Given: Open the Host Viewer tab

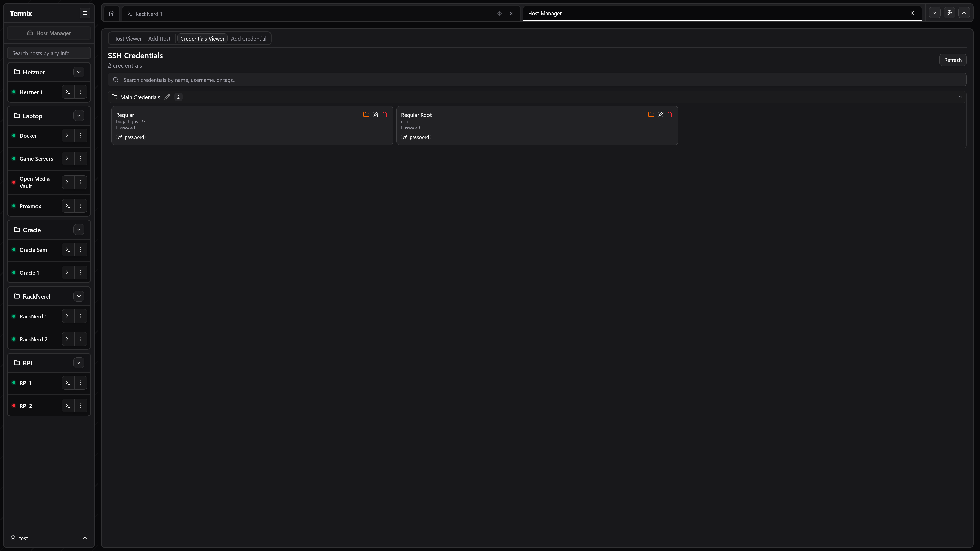Looking at the screenshot, I should click(127, 39).
